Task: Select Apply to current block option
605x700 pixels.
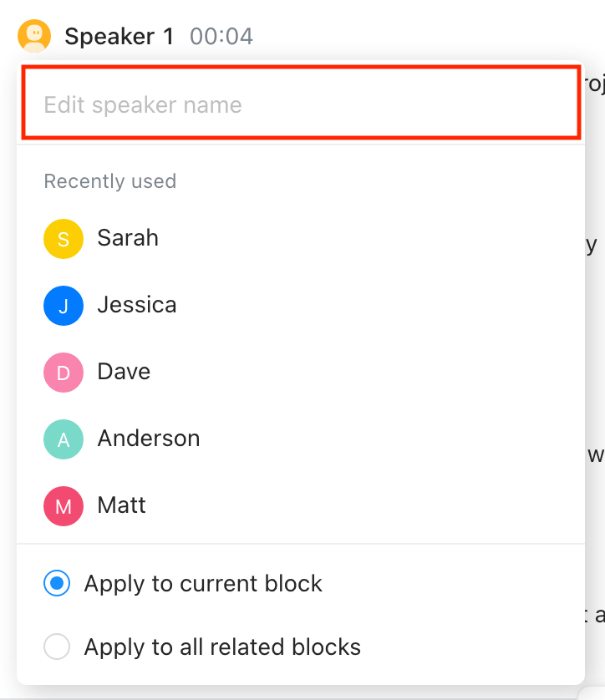Action: 57,583
